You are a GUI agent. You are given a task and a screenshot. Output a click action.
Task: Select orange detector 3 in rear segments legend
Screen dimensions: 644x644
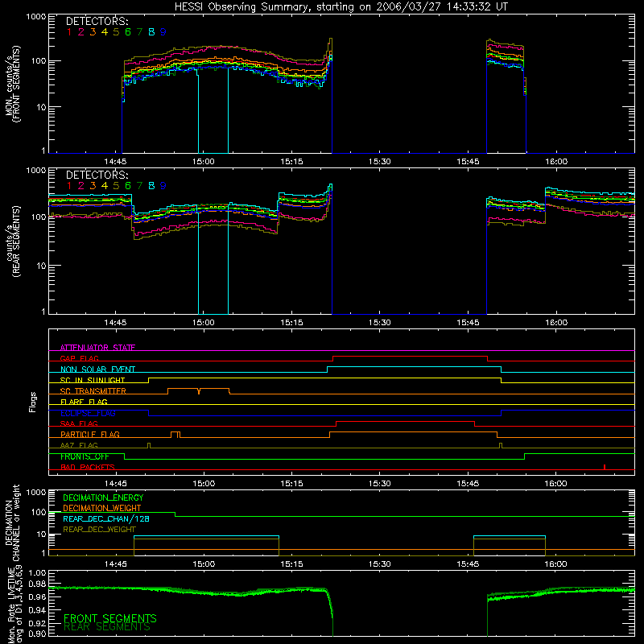[x=93, y=186]
